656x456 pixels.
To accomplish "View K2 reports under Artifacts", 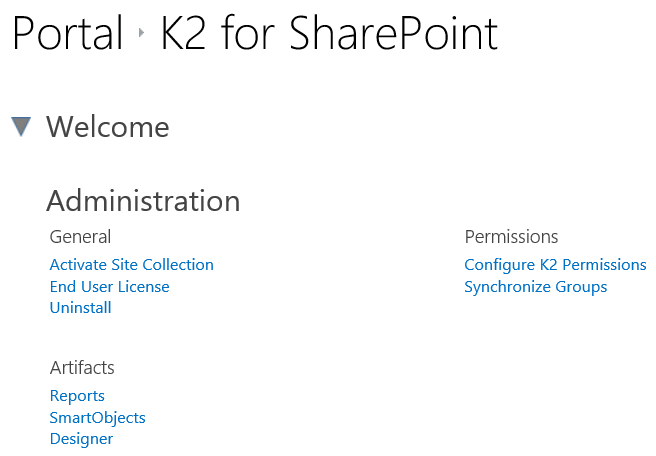I will [77, 396].
